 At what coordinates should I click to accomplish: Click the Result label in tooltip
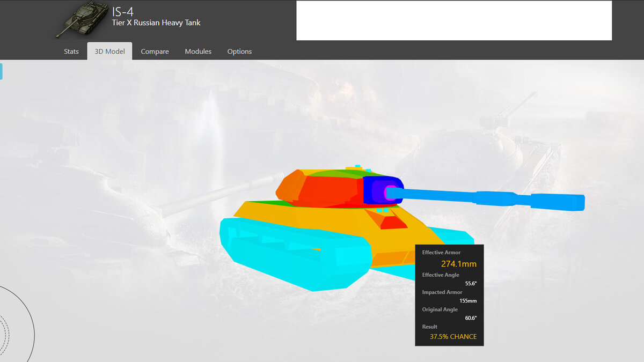click(429, 326)
